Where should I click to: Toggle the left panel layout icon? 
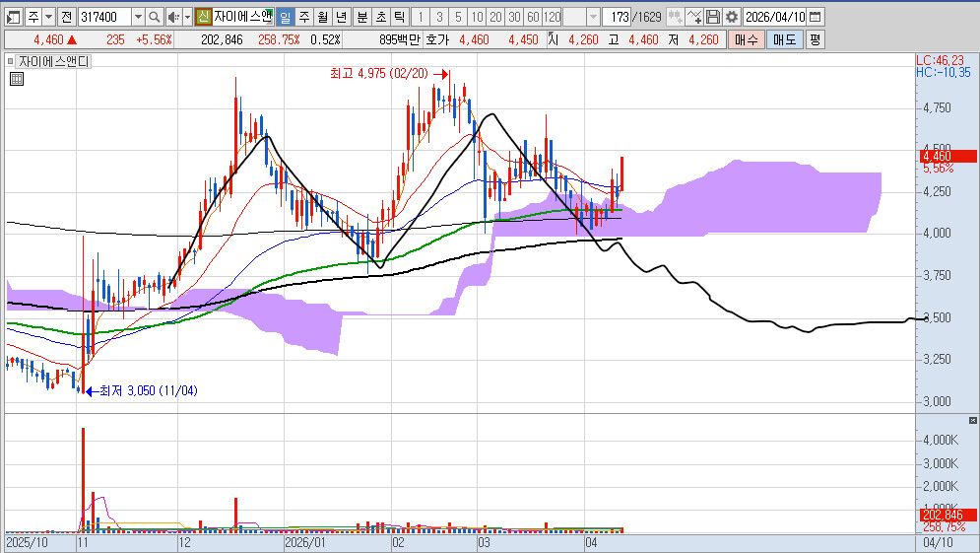tap(13, 17)
